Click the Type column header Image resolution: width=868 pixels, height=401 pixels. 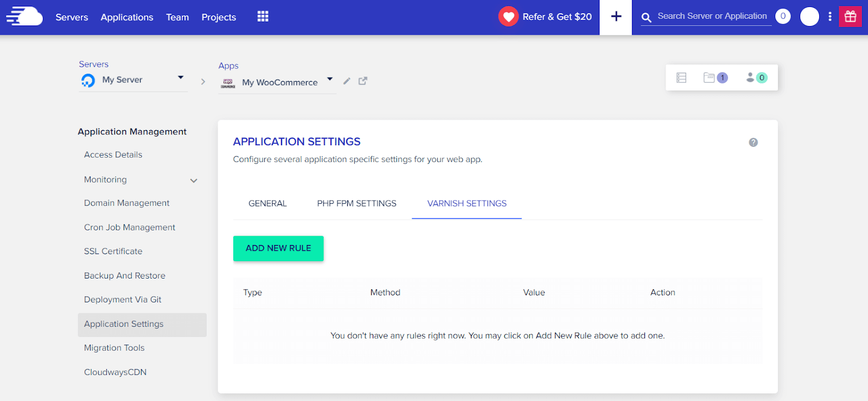point(252,293)
